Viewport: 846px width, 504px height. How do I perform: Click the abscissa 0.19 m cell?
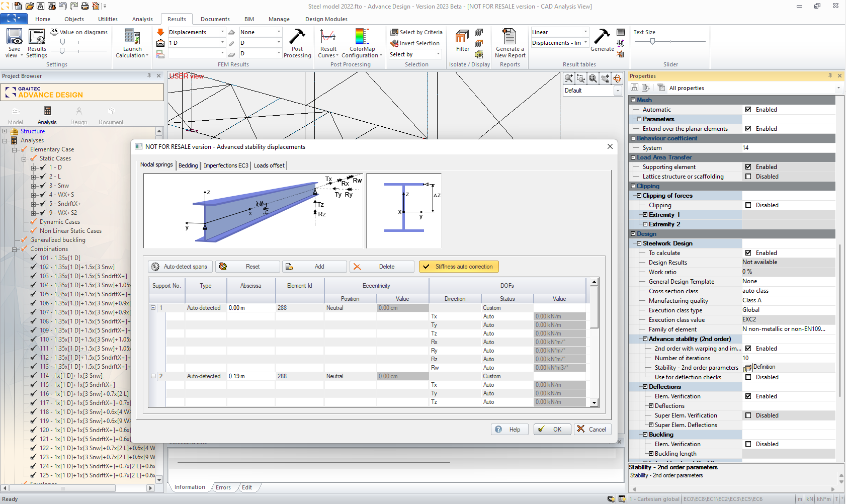[250, 376]
